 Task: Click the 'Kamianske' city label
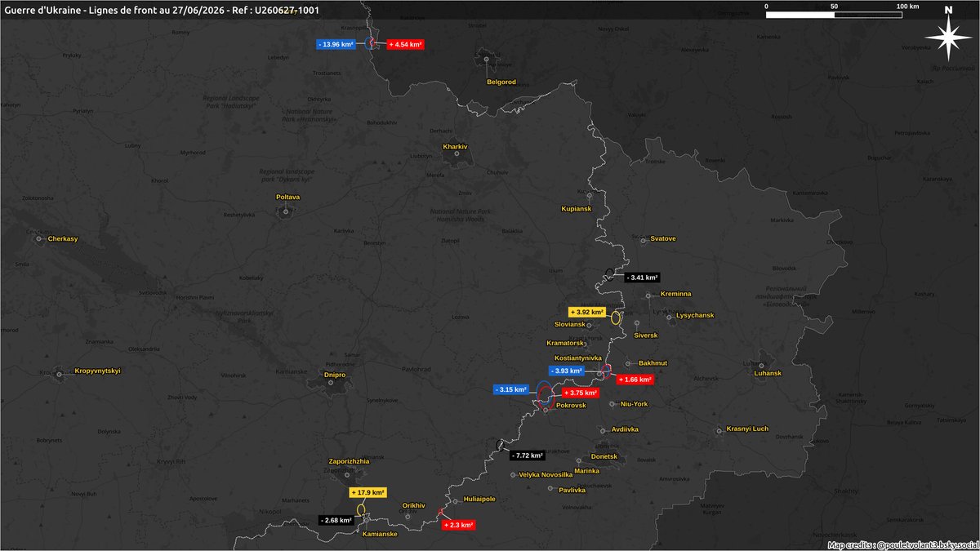(380, 534)
